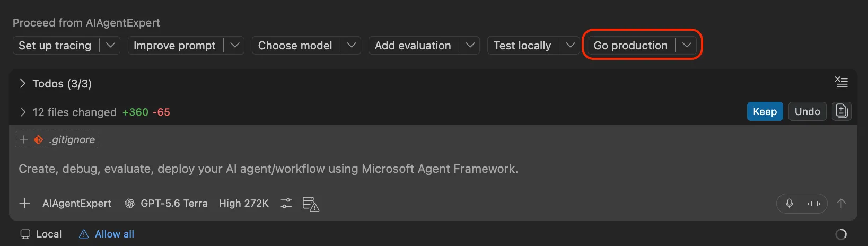Start voice dictation with microphone icon
Viewport: 868px width, 246px height.
point(790,204)
